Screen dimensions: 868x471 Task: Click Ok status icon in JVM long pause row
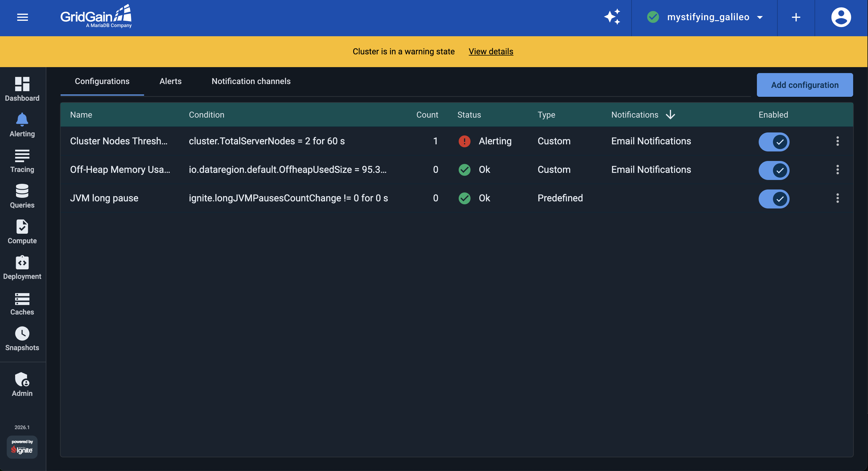pos(464,198)
